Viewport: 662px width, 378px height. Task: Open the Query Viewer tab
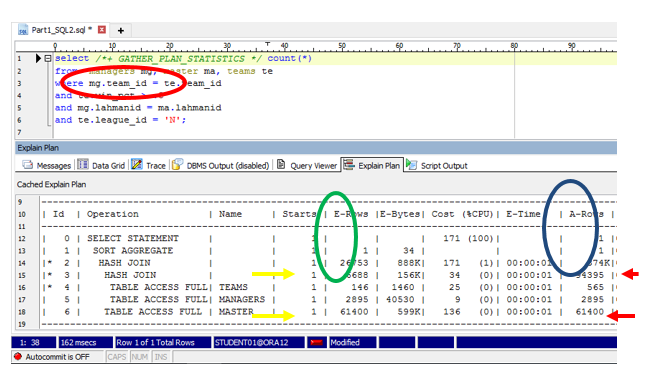(x=307, y=166)
